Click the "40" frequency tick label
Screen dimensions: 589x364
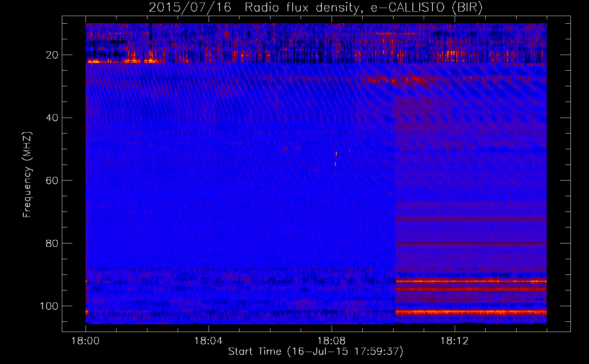[x=52, y=118]
